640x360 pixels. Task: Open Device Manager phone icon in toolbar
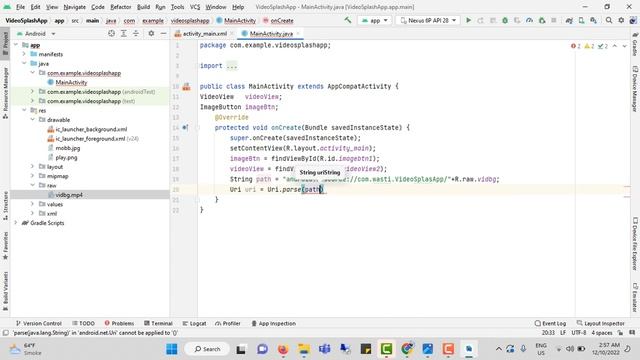581,20
